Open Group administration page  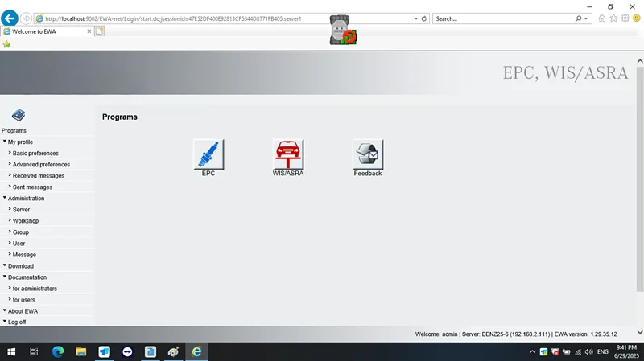[x=21, y=232]
